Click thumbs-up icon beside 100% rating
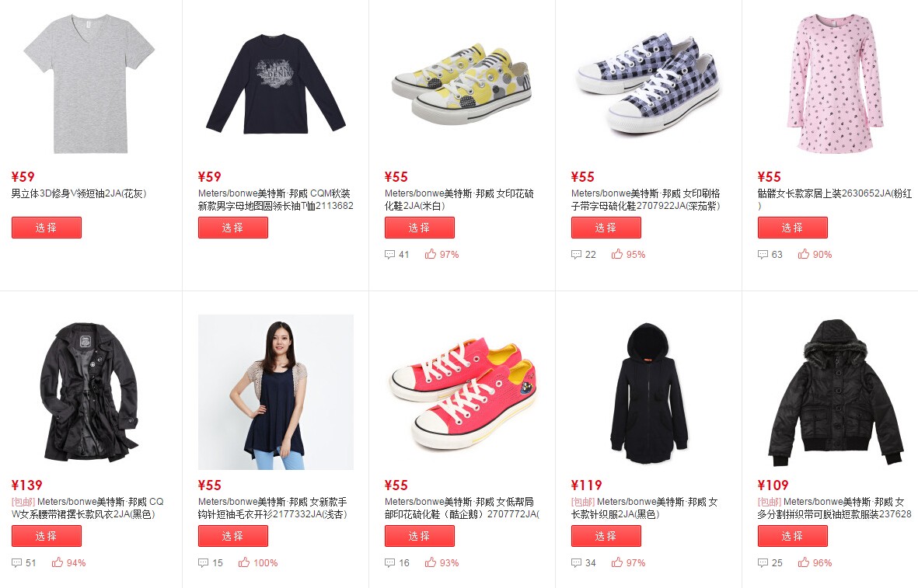This screenshot has width=918, height=588. pyautogui.click(x=243, y=562)
